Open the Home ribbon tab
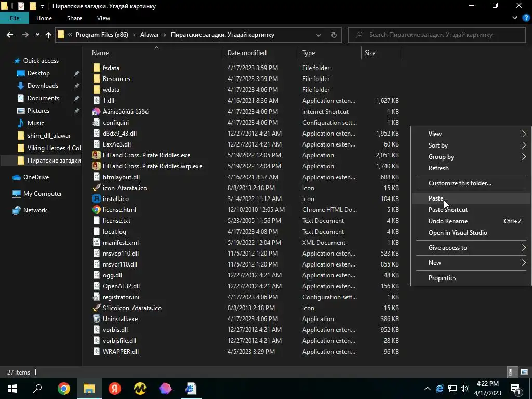The image size is (532, 399). 44,18
